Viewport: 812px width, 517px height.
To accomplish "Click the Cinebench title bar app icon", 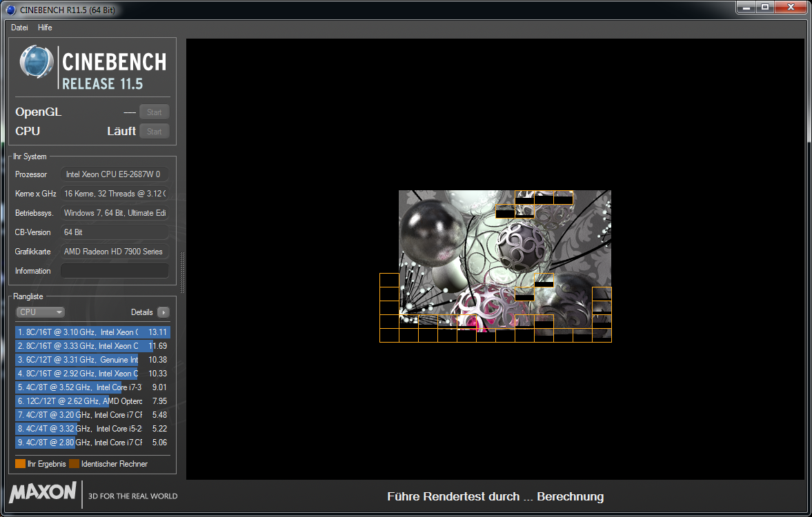I will pyautogui.click(x=11, y=10).
